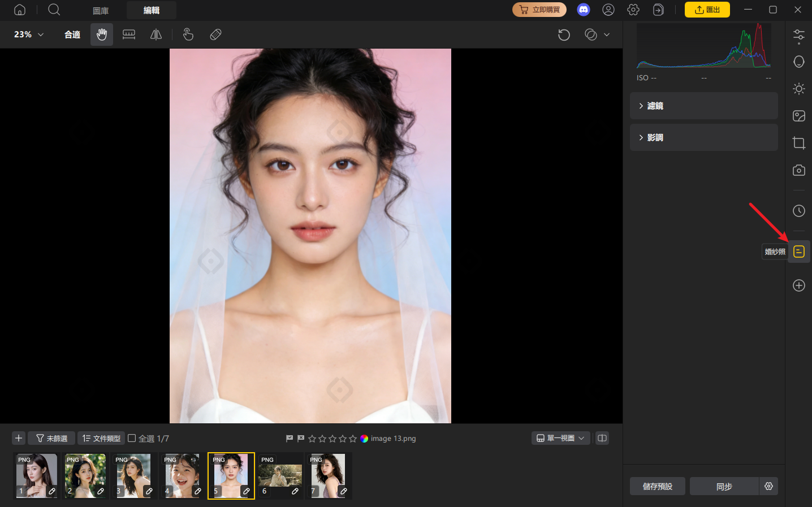
Task: Open the search magnifier
Action: pyautogui.click(x=54, y=10)
